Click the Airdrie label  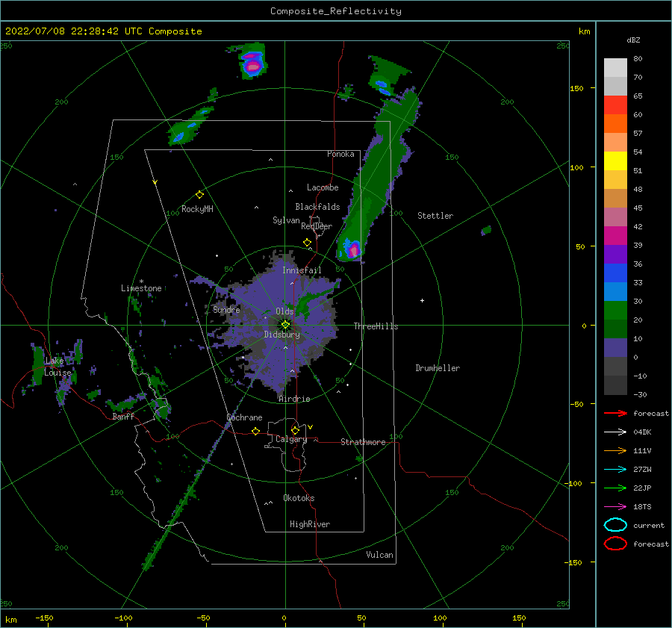click(294, 399)
